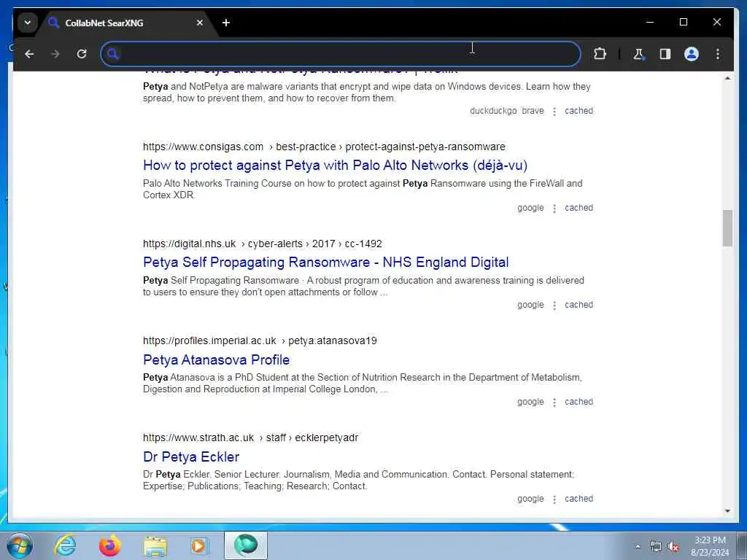Viewport: 747px width, 560px height.
Task: Open cached link for Dr Eckler result
Action: [578, 499]
